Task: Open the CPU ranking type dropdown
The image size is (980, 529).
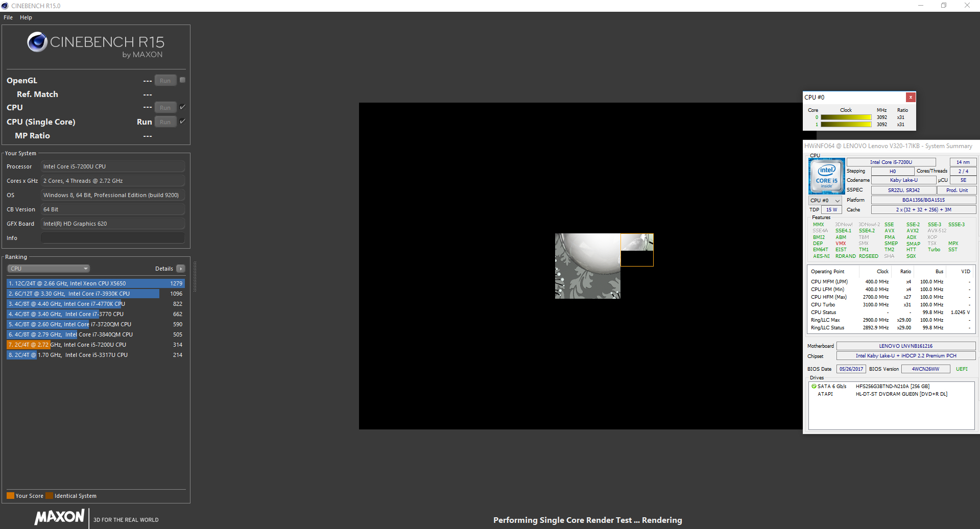Action: point(49,269)
